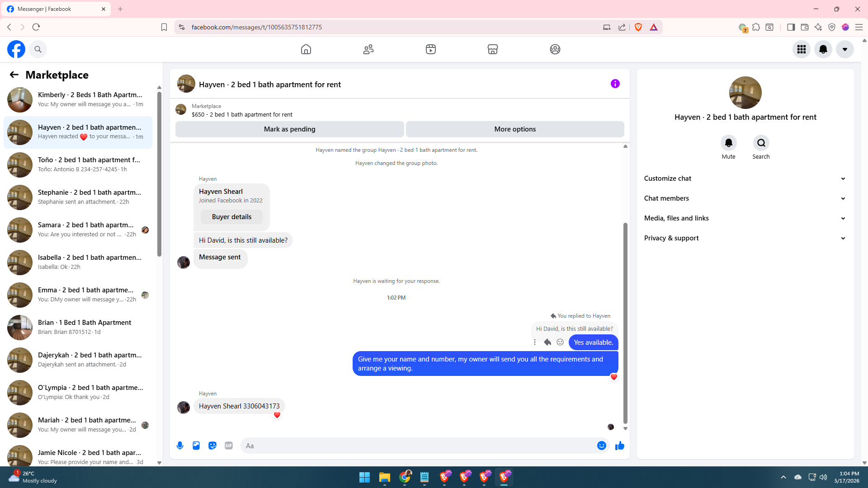Show hidden system tray icons
This screenshot has height=488, width=868.
pos(783,477)
